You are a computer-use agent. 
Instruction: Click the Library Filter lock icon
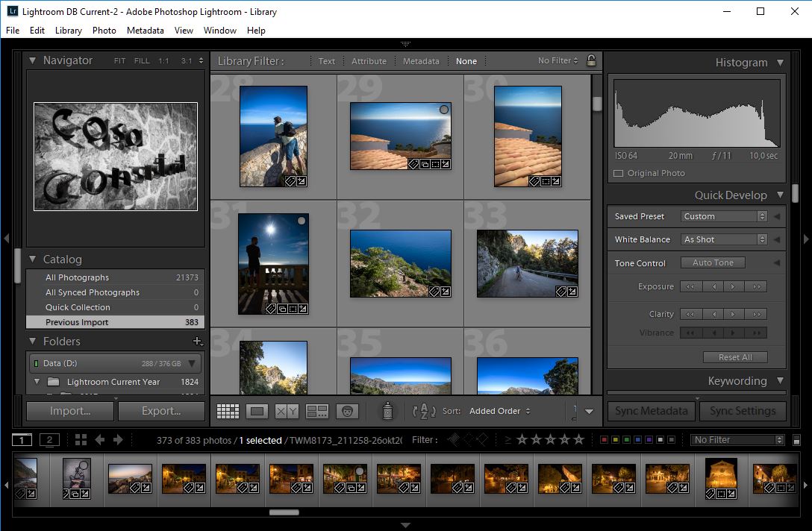coord(591,60)
